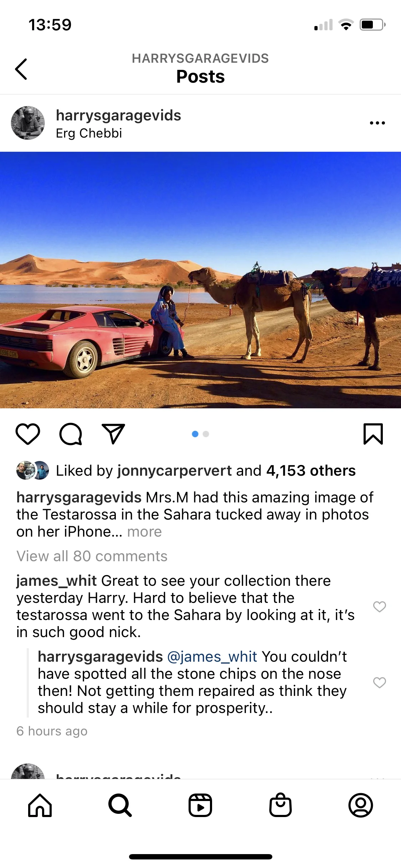The image size is (401, 868).
Task: Open the Profile icon in bottom bar
Action: (361, 805)
